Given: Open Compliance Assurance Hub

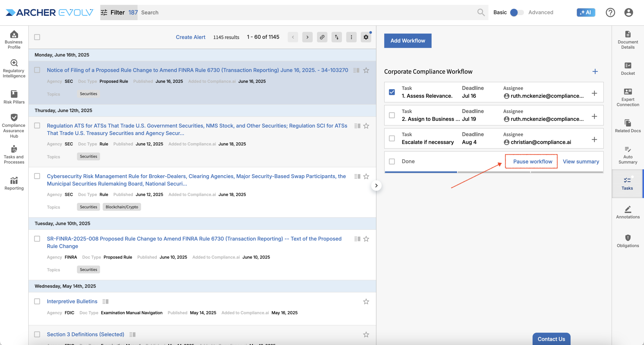Looking at the screenshot, I should pos(14,126).
